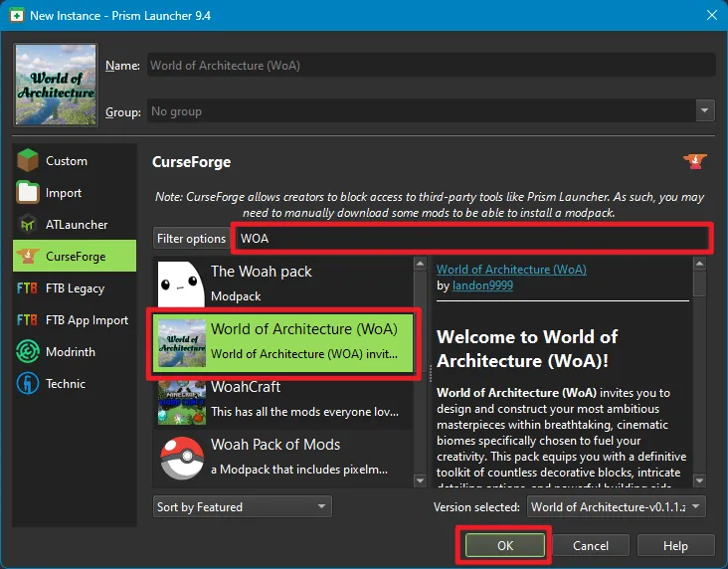This screenshot has width=728, height=569.
Task: Open the Sort by Featured dropdown
Action: tap(242, 506)
